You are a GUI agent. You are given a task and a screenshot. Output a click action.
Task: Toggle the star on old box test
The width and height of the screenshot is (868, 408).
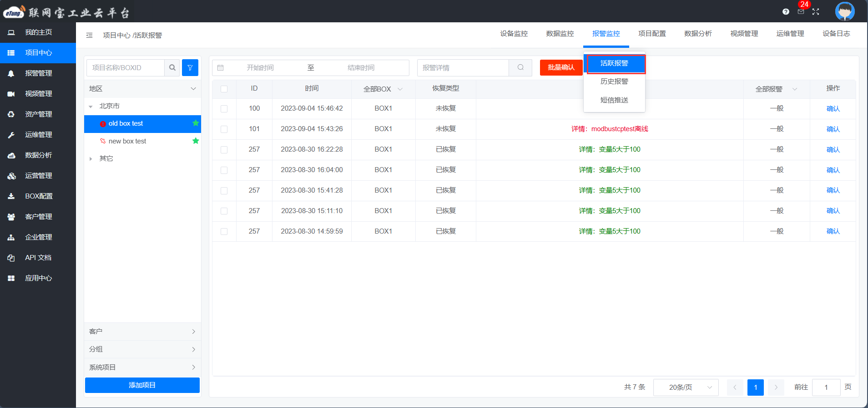[196, 123]
